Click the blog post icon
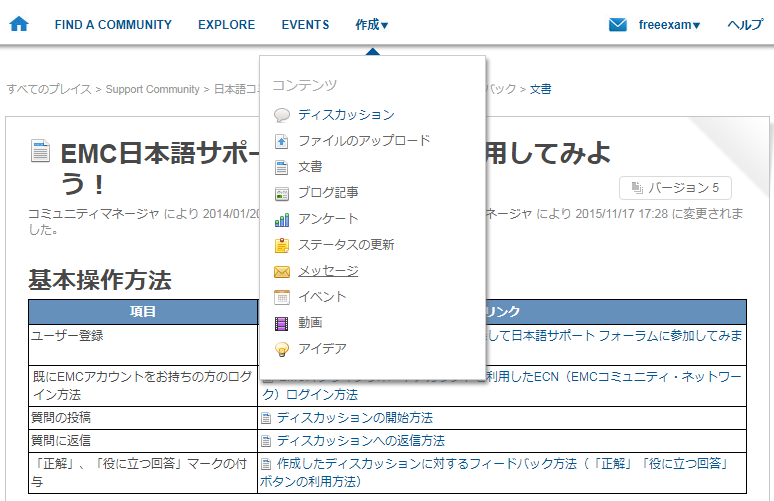This screenshot has height=501, width=774. [x=281, y=193]
